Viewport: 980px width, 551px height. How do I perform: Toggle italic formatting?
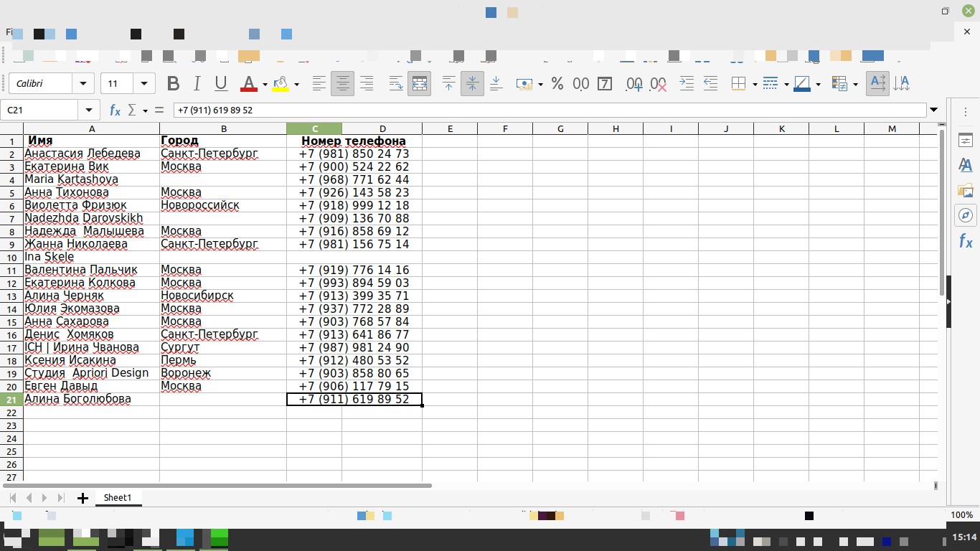coord(197,84)
